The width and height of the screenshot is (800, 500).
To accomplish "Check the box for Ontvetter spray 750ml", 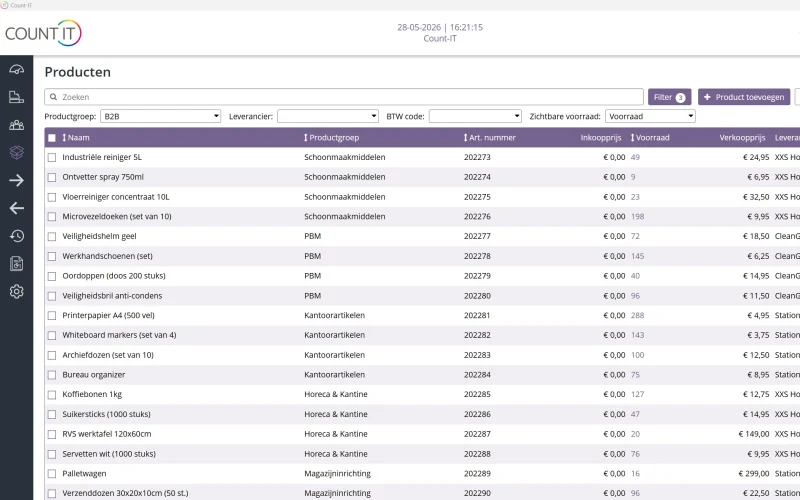I will (x=52, y=178).
